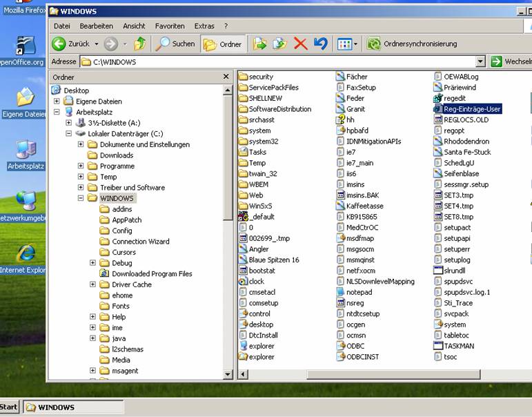Select the system32 folder
This screenshot has width=532, height=417.
[x=259, y=142]
